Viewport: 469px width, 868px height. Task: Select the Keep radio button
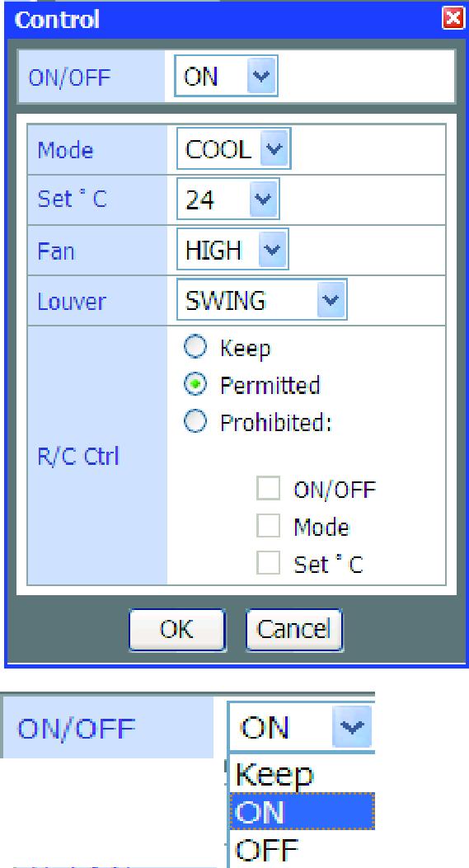click(x=195, y=348)
